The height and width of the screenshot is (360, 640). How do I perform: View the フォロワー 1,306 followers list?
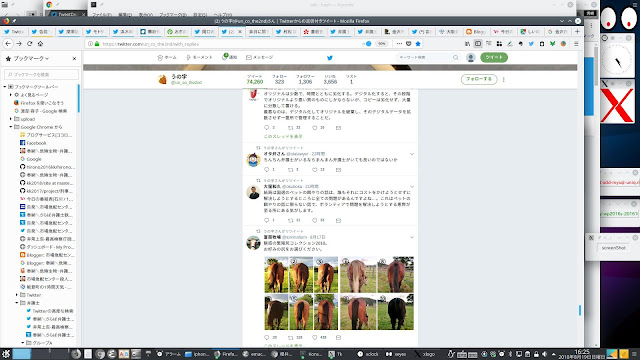305,79
